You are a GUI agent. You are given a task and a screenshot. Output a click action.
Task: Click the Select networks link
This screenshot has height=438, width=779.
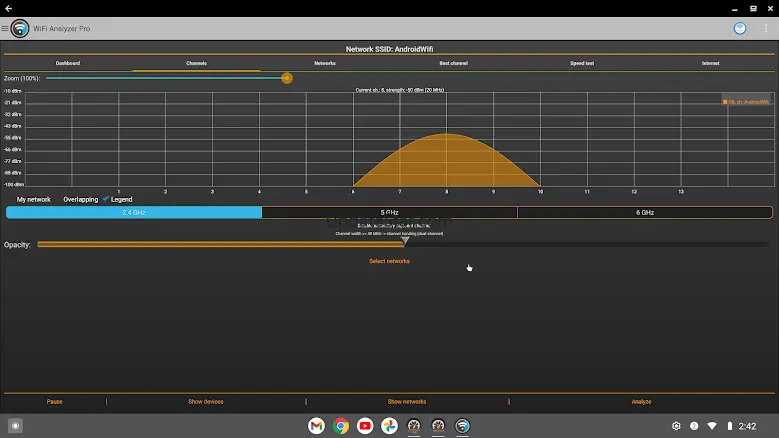point(389,261)
